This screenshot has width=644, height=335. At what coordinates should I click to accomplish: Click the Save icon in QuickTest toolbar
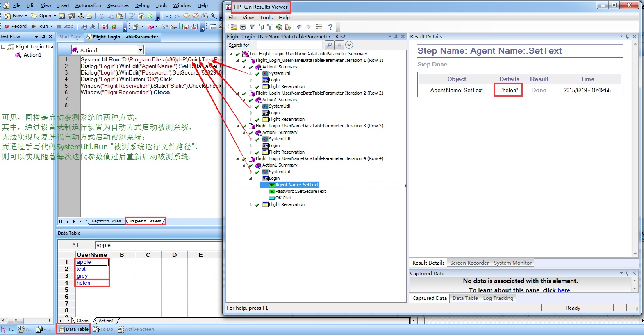pos(62,16)
